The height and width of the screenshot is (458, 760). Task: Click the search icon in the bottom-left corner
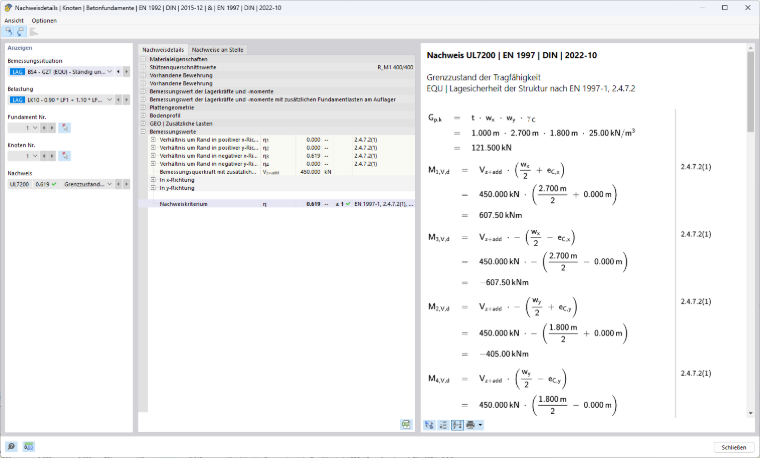11,446
